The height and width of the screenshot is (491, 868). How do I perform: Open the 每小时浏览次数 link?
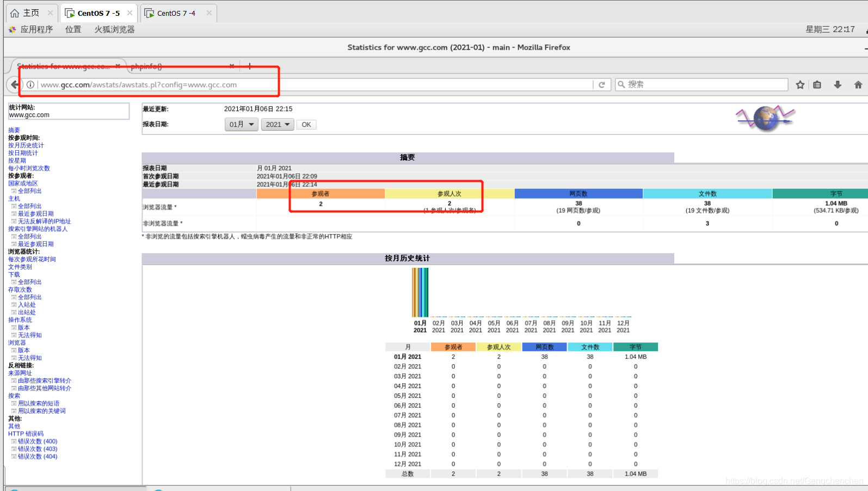pyautogui.click(x=29, y=168)
